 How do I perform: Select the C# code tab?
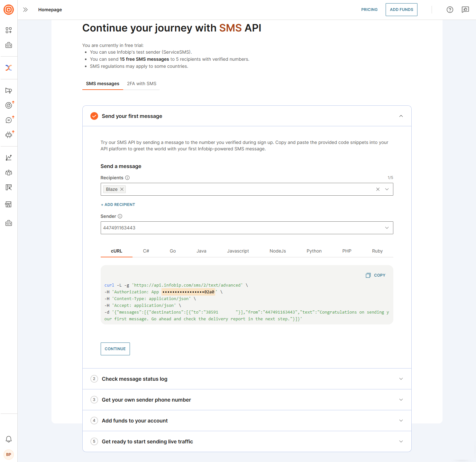tap(146, 251)
